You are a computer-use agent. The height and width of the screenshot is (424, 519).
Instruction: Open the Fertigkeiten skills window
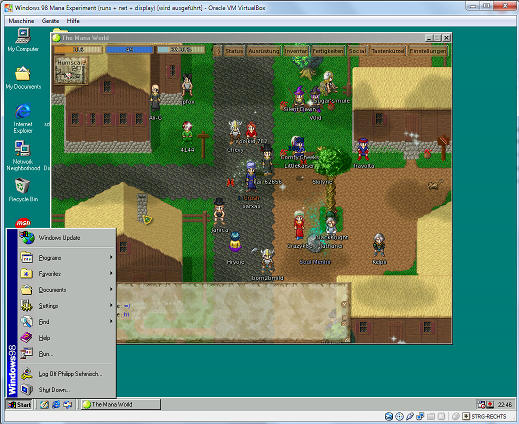click(x=328, y=51)
